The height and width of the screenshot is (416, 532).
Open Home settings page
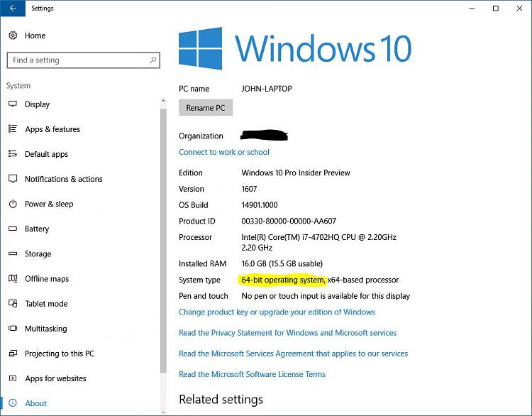point(35,35)
